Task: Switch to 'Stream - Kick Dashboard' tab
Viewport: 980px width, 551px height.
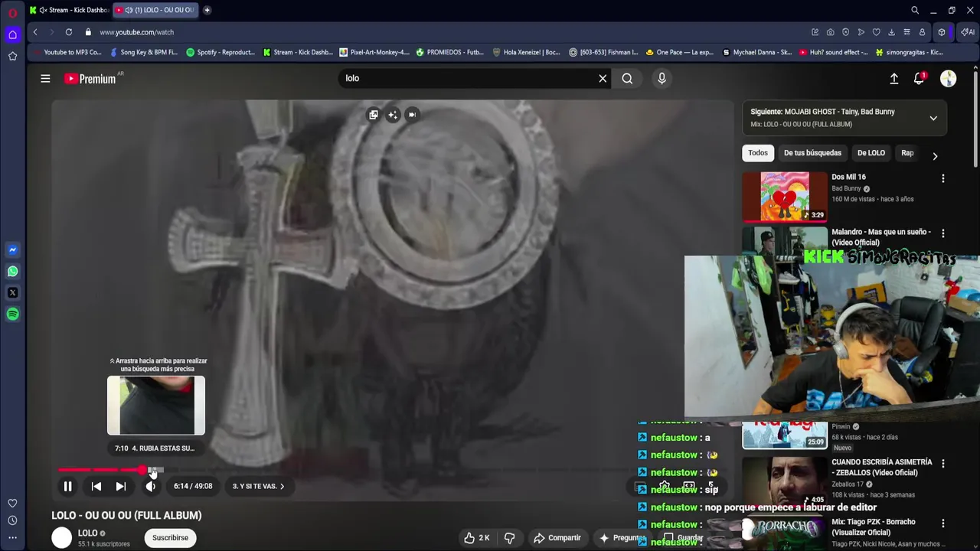Action: pos(69,10)
